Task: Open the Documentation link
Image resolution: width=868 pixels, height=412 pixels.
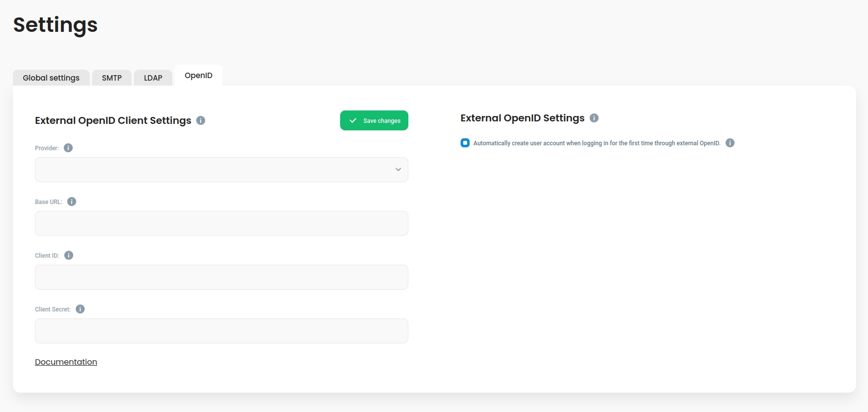Action: point(66,362)
